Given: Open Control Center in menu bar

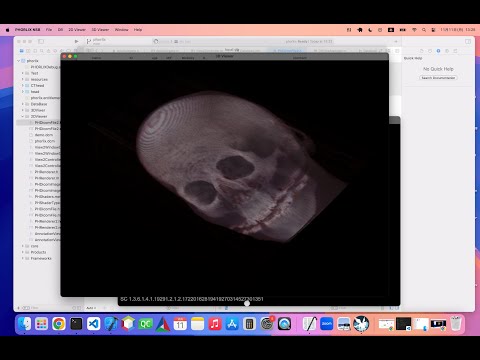Looking at the screenshot, I should click(x=433, y=30).
